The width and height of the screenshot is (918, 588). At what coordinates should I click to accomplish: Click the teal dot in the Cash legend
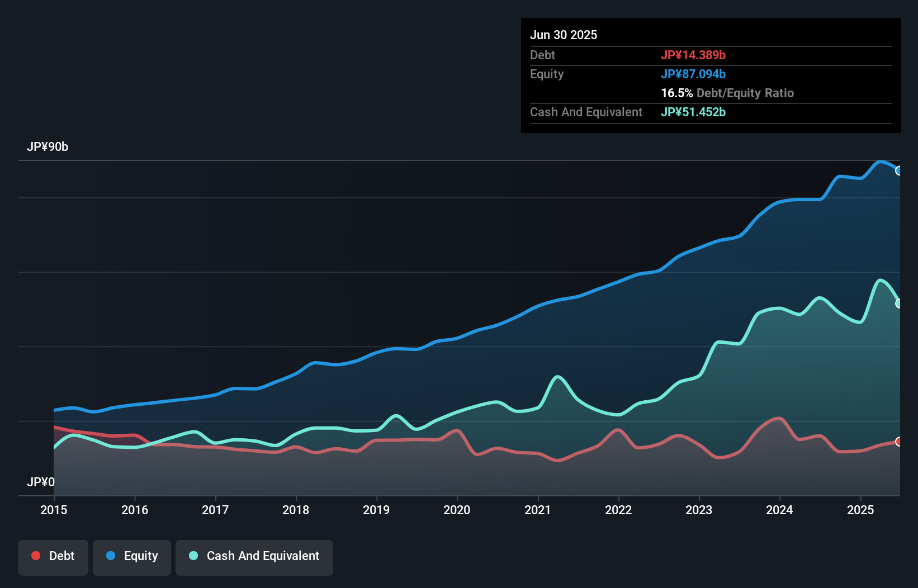[x=193, y=556]
